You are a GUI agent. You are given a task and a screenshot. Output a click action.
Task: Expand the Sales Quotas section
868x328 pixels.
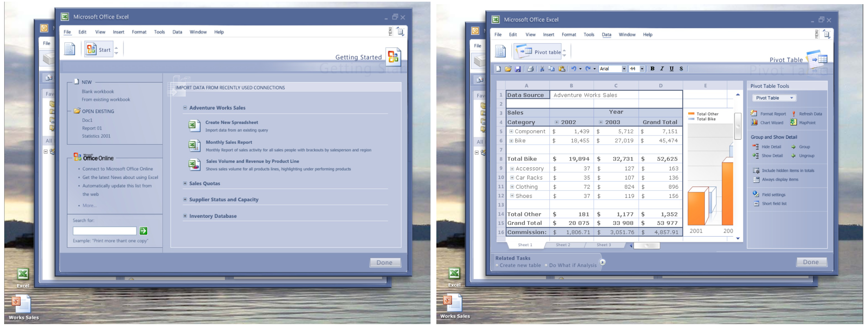185,184
